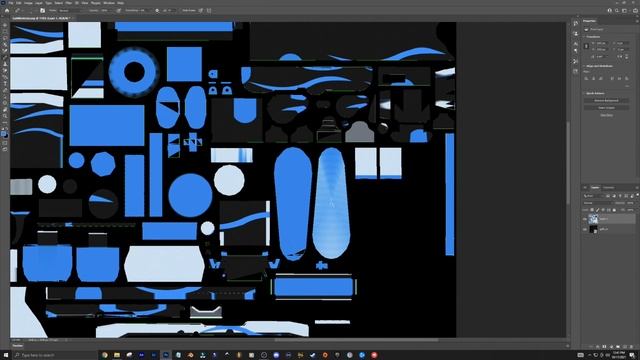Viewport: 640px width, 360px height.
Task: Click the Smoothing value field
Action: pyautogui.click(x=145, y=11)
